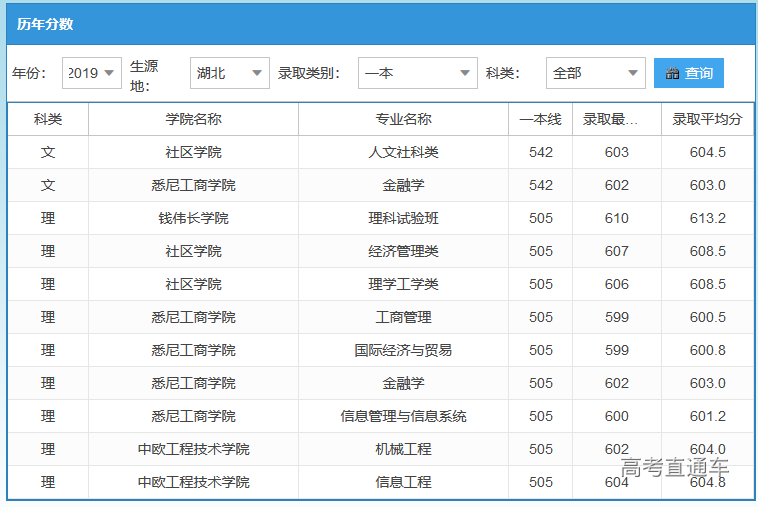Click the 国际经济与贸易 major cell
The height and width of the screenshot is (507, 758).
(x=403, y=350)
